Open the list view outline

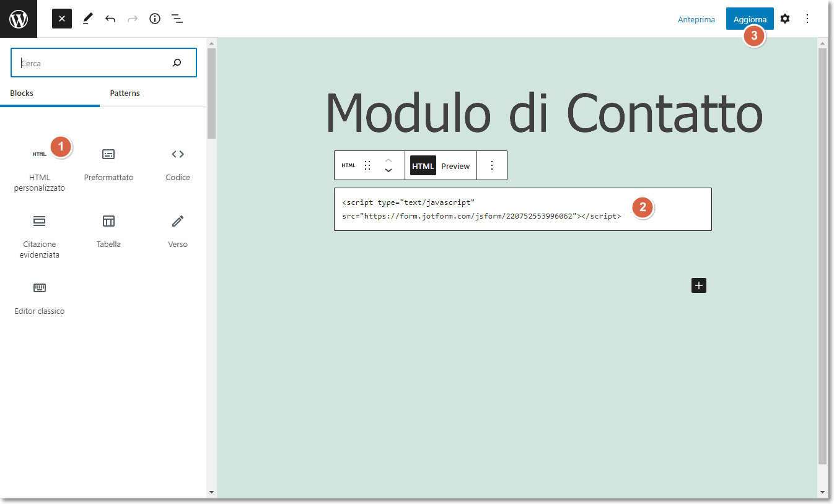click(177, 19)
